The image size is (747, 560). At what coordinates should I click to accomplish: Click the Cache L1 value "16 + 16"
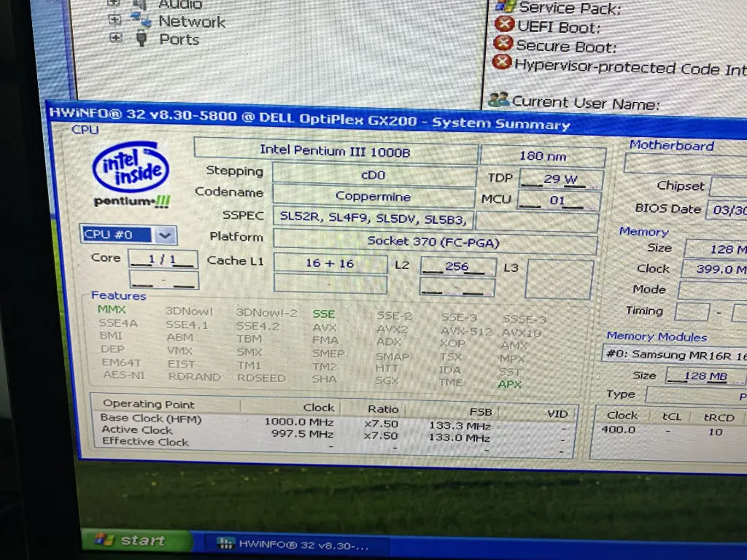point(330,263)
